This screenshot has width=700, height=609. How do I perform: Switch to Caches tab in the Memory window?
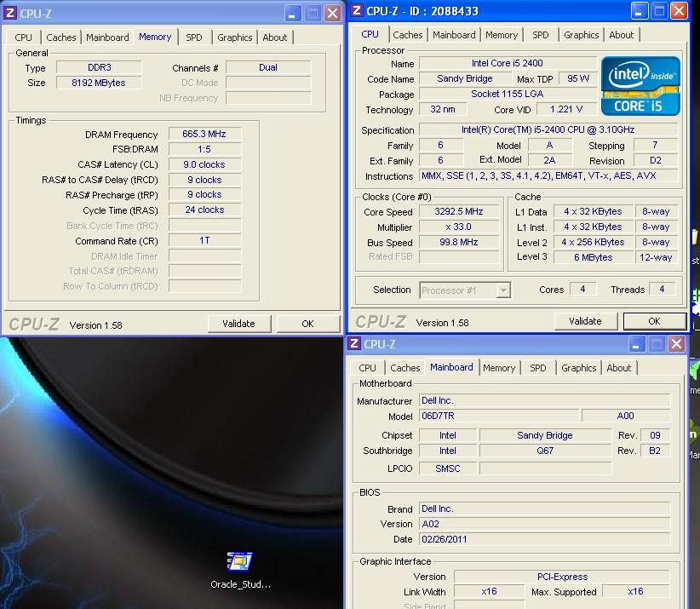point(61,37)
